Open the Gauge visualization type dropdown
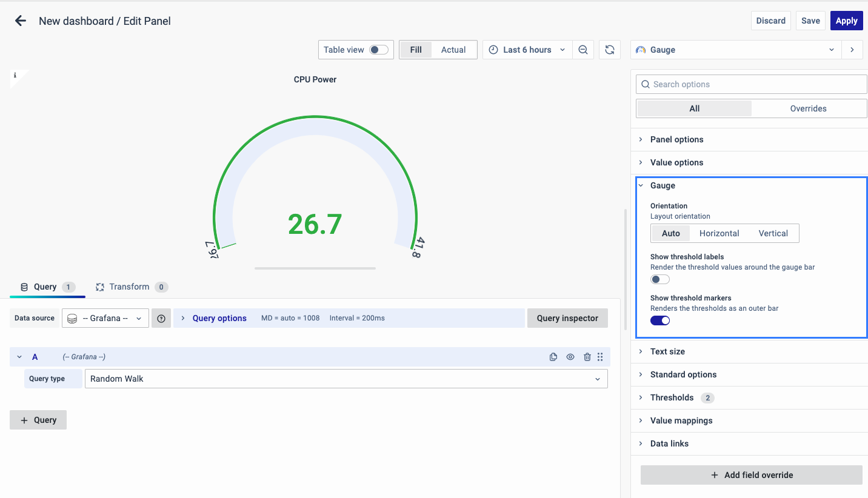The width and height of the screenshot is (868, 498). pos(736,50)
